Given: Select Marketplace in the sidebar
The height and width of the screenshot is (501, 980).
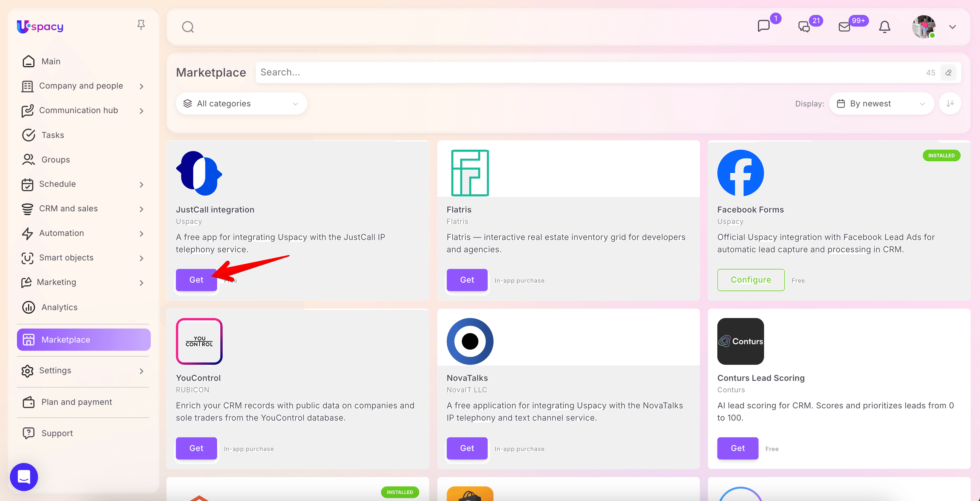Looking at the screenshot, I should (x=84, y=340).
